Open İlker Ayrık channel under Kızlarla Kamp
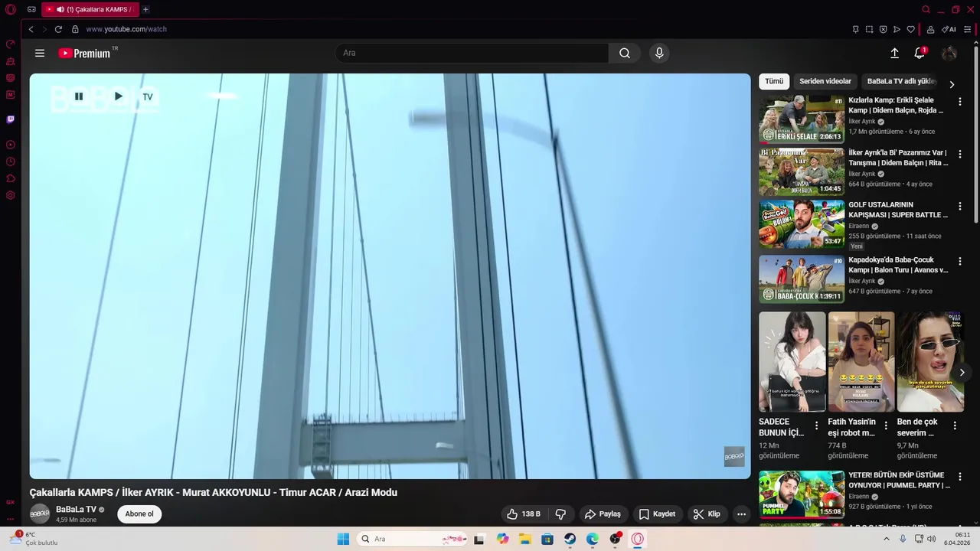The height and width of the screenshot is (551, 980). tap(862, 122)
